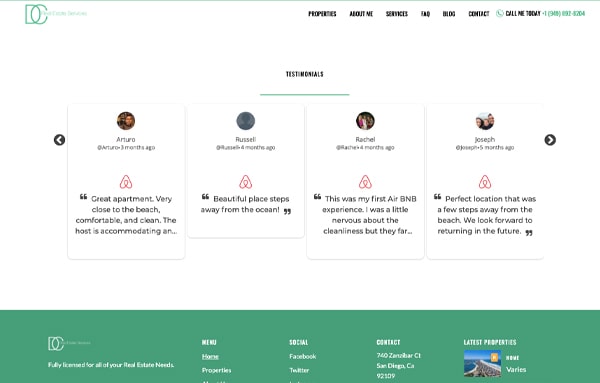Click the 740 Zanzibar Ct address

click(398, 355)
